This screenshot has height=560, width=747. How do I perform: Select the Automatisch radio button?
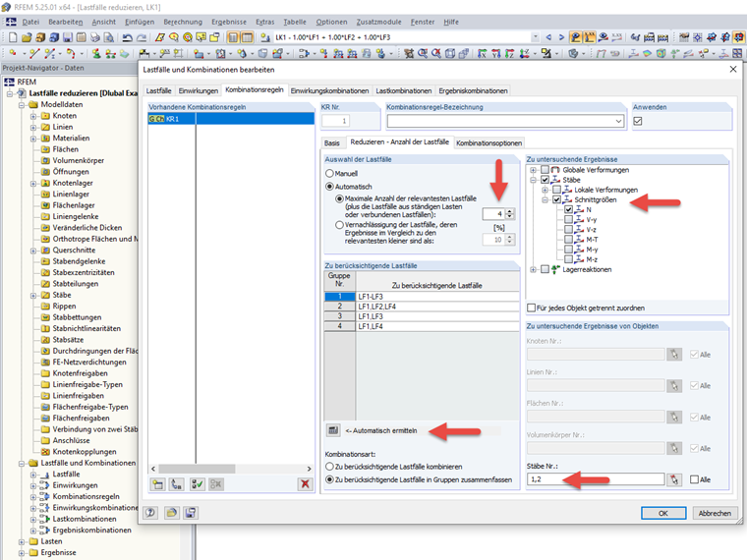(x=329, y=187)
